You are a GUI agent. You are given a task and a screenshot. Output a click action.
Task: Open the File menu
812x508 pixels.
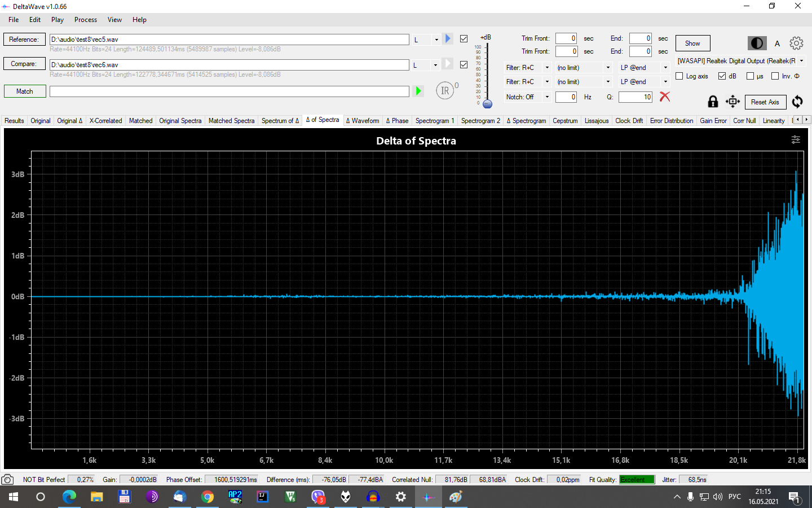click(x=14, y=19)
